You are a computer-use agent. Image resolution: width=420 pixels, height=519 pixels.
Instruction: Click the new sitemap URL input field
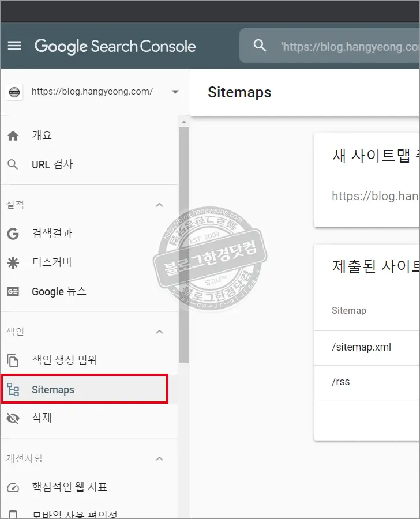point(375,196)
